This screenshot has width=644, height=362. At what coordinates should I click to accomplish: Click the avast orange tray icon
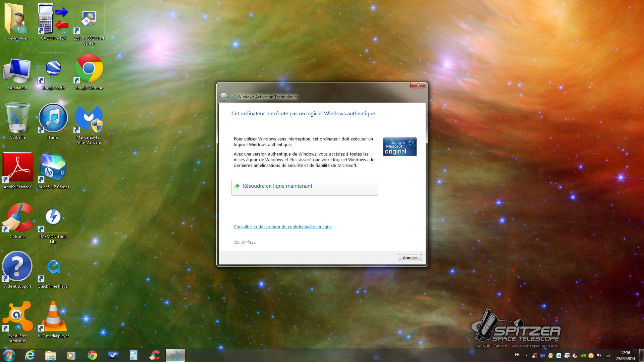(x=591, y=356)
